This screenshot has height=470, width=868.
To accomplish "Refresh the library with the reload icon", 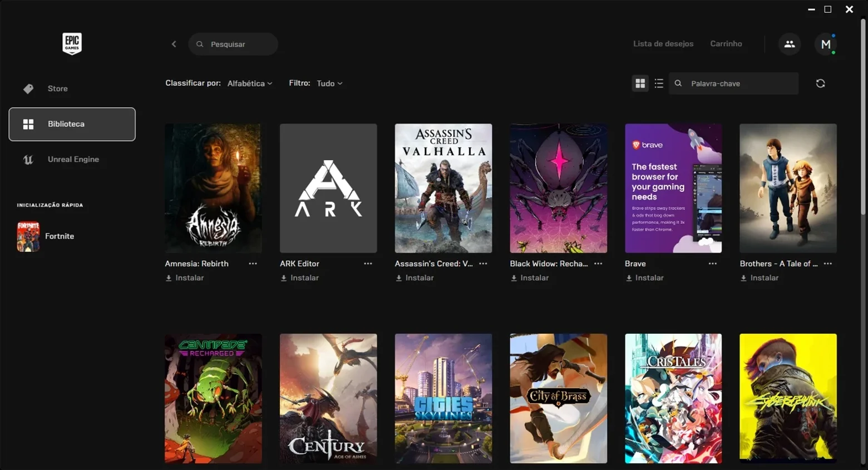I will click(x=820, y=83).
